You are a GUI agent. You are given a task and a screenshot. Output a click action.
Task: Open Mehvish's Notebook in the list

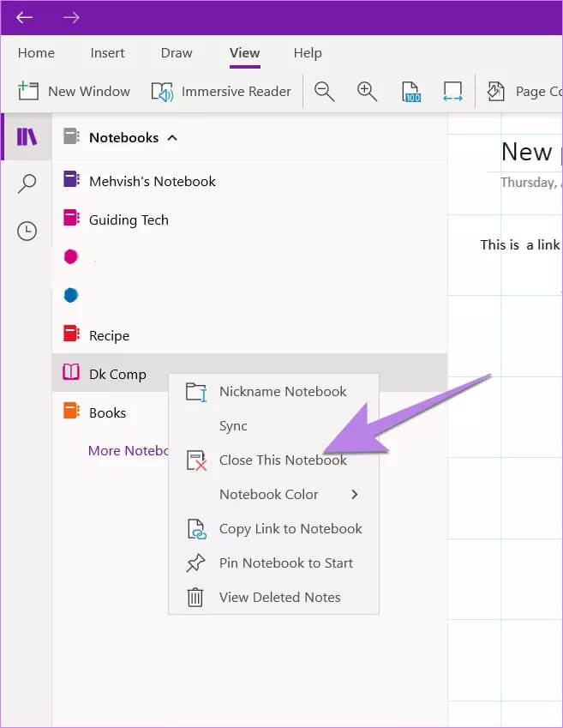(152, 181)
